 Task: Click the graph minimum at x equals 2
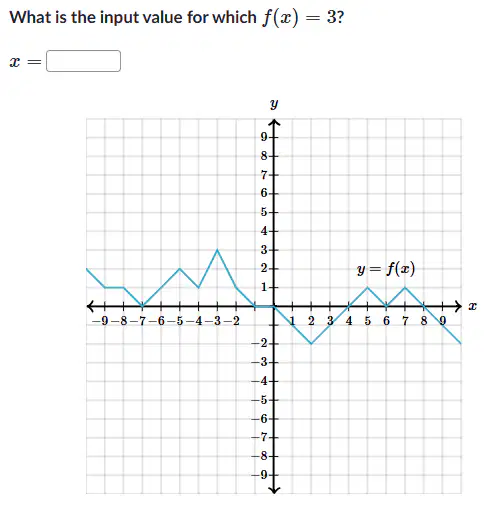tap(311, 343)
